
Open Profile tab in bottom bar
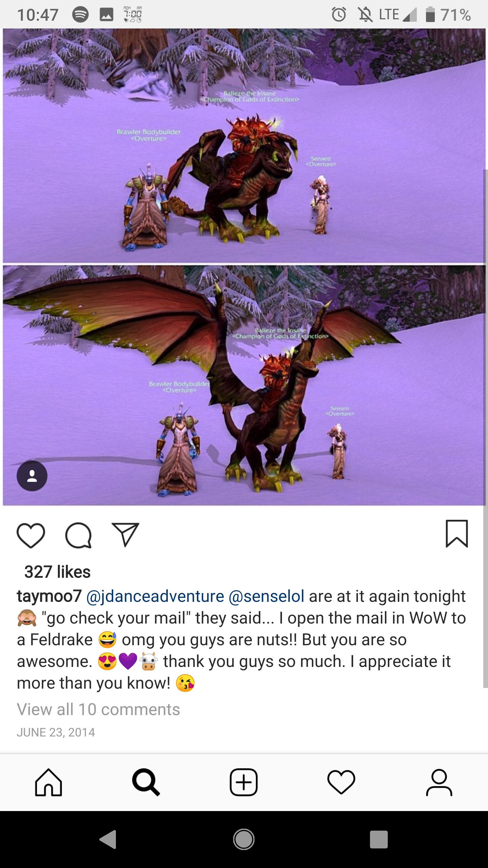point(439,782)
